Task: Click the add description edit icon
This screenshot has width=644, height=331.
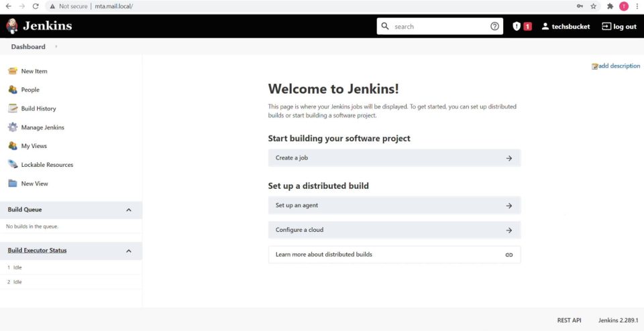Action: tap(595, 66)
